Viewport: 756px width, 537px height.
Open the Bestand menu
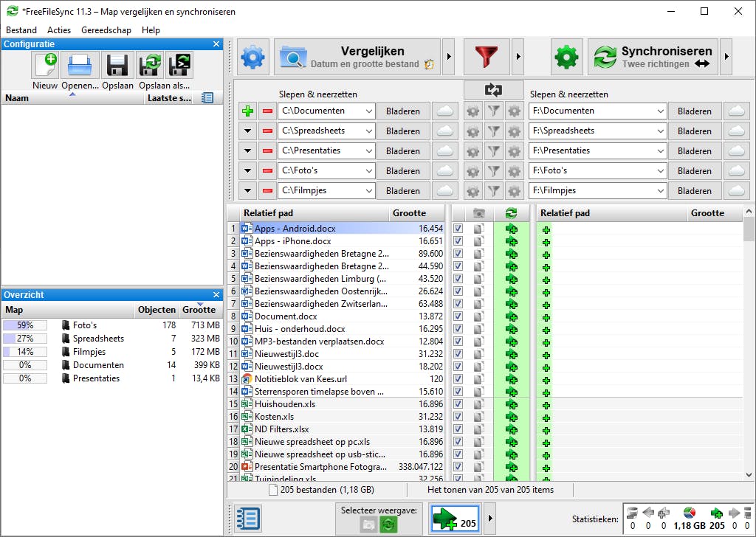click(21, 30)
